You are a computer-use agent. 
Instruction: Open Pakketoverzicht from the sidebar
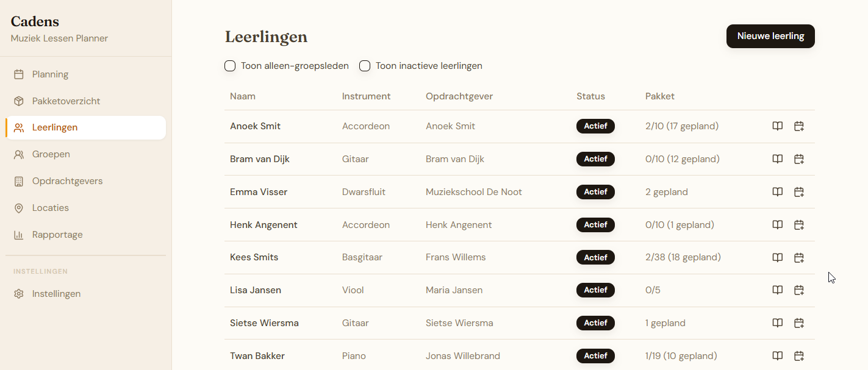(x=66, y=101)
